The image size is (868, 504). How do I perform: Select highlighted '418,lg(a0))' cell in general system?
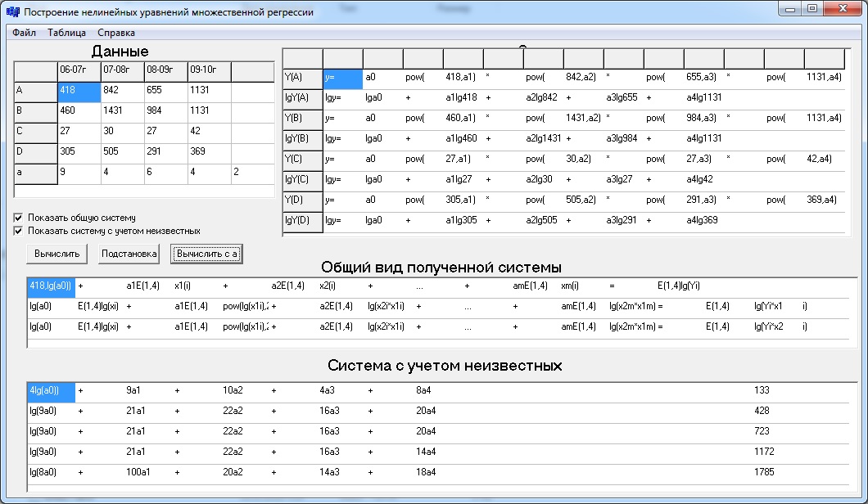[x=51, y=288]
